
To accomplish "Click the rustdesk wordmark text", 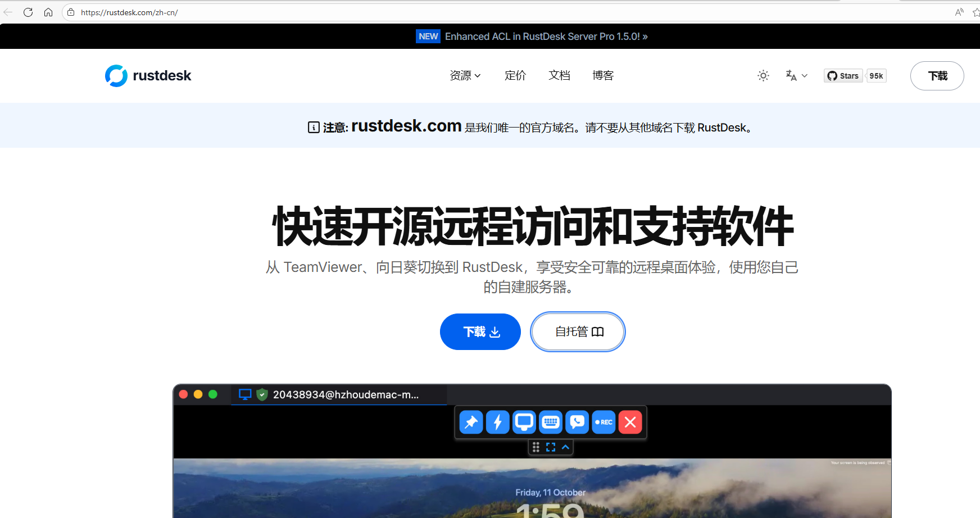I will click(162, 76).
